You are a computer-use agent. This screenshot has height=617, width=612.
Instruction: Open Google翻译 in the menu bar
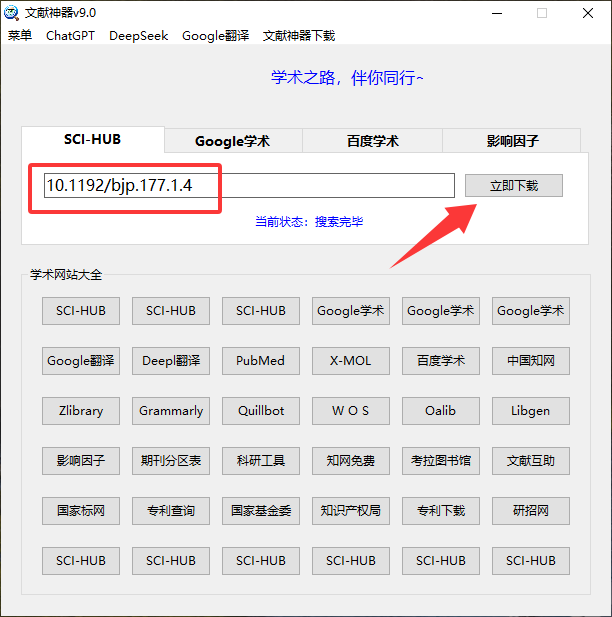(216, 36)
